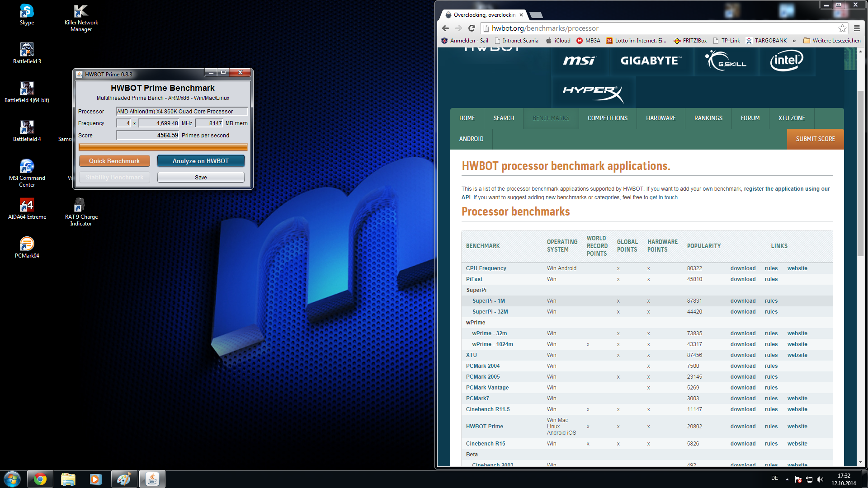Open the volume tray icon

pyautogui.click(x=820, y=479)
